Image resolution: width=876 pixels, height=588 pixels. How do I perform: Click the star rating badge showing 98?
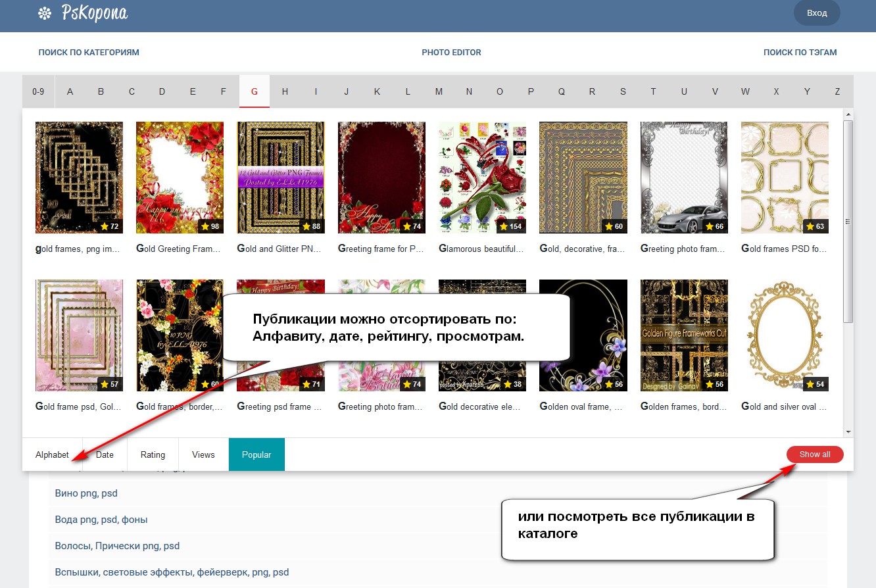(210, 226)
